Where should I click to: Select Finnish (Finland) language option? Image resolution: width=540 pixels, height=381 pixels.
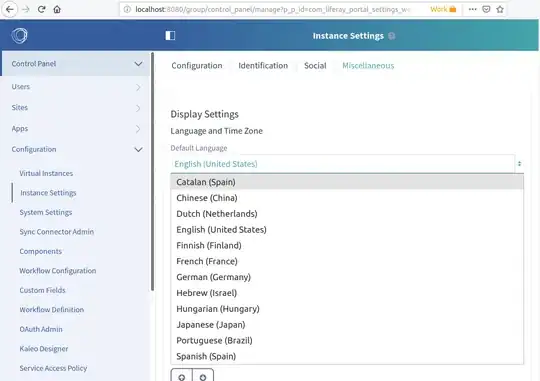347,245
